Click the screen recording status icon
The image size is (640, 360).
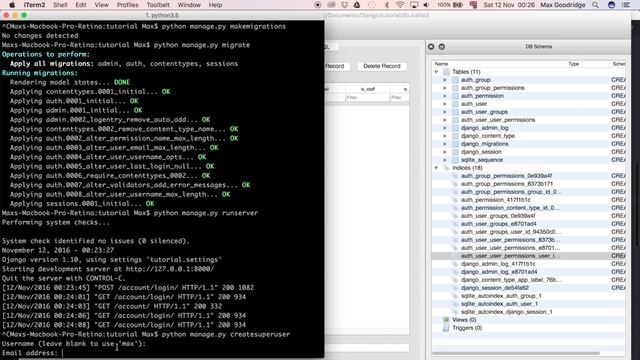point(318,5)
